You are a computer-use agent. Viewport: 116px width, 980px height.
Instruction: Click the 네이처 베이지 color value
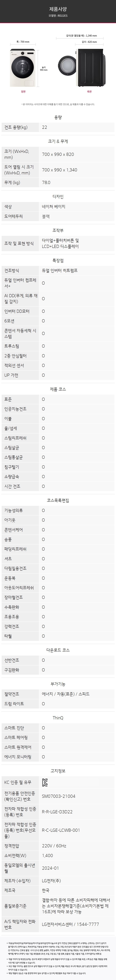coord(53,207)
